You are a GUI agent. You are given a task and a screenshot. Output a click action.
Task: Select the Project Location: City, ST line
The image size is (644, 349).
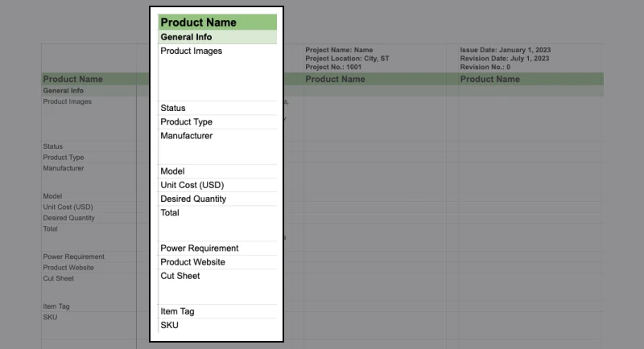[x=348, y=59]
